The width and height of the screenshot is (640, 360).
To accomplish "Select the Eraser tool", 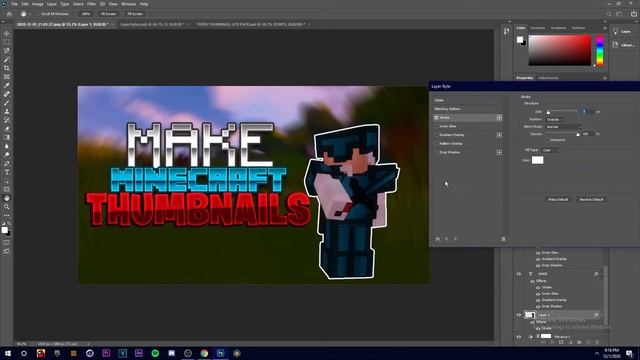I will click(x=7, y=129).
